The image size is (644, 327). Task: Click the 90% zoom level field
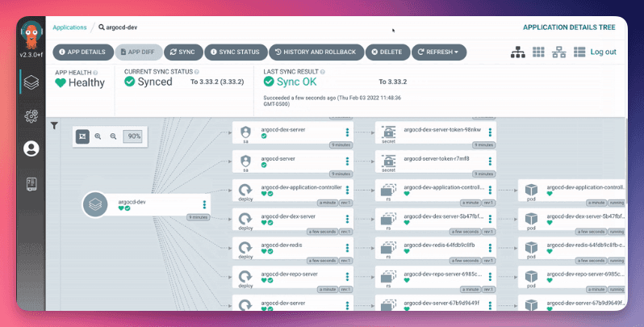[132, 136]
